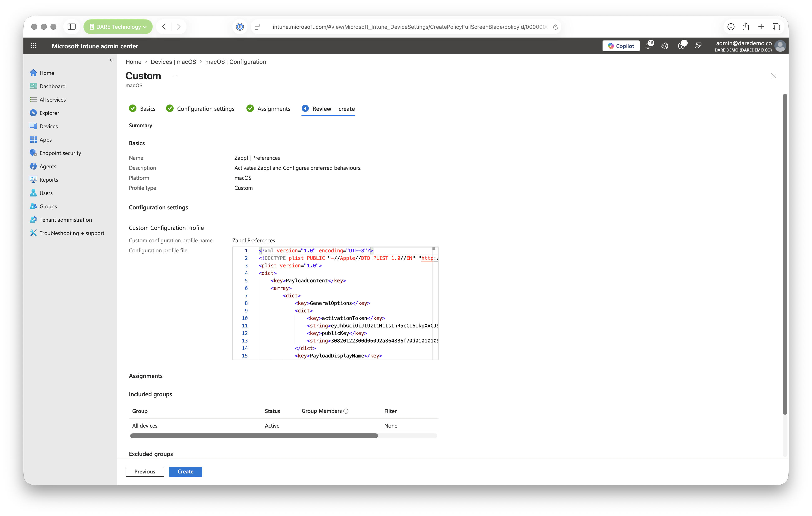Viewport: 812px width, 516px height.
Task: Collapse the navigation sidebar
Action: point(111,60)
